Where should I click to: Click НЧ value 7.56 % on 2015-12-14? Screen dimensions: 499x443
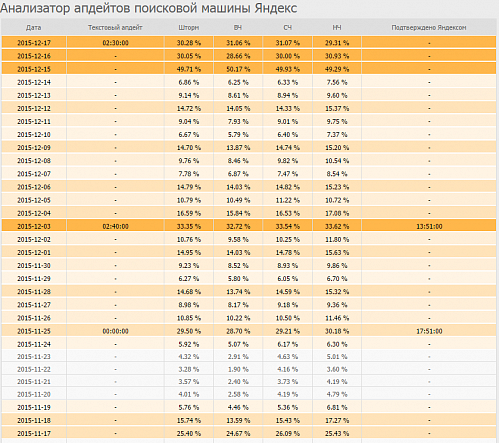337,82
